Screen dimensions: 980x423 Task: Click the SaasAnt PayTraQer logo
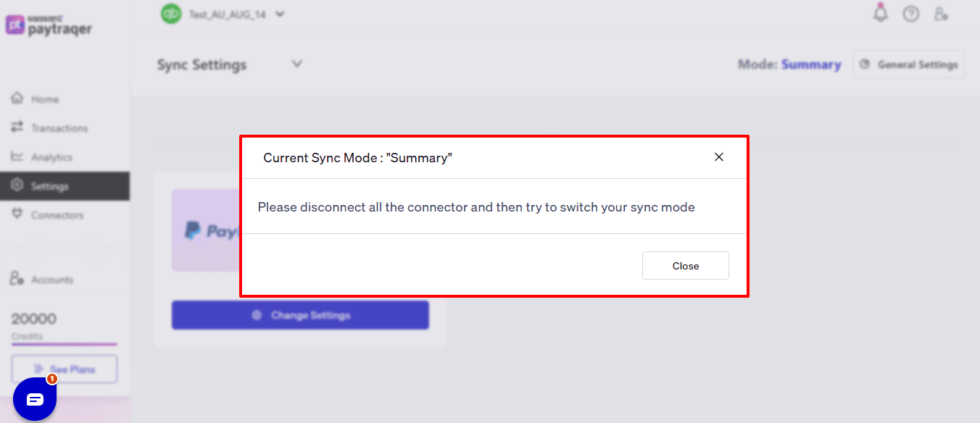tap(48, 25)
